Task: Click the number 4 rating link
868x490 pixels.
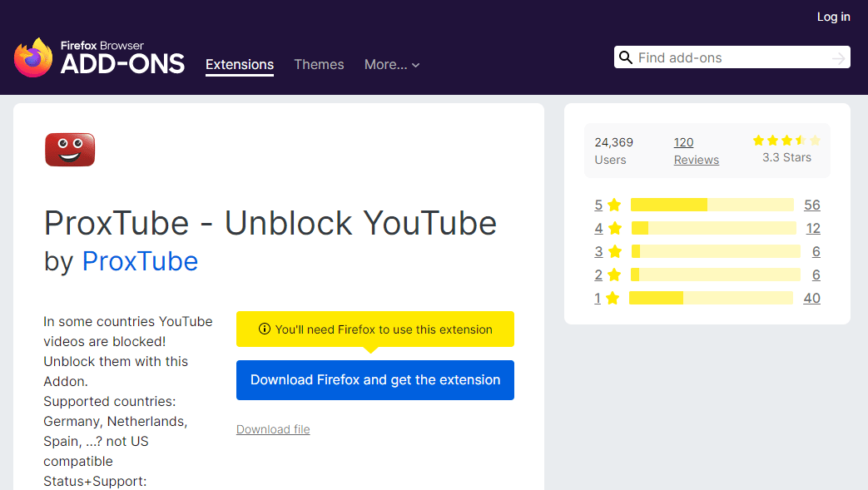Action: pos(598,228)
